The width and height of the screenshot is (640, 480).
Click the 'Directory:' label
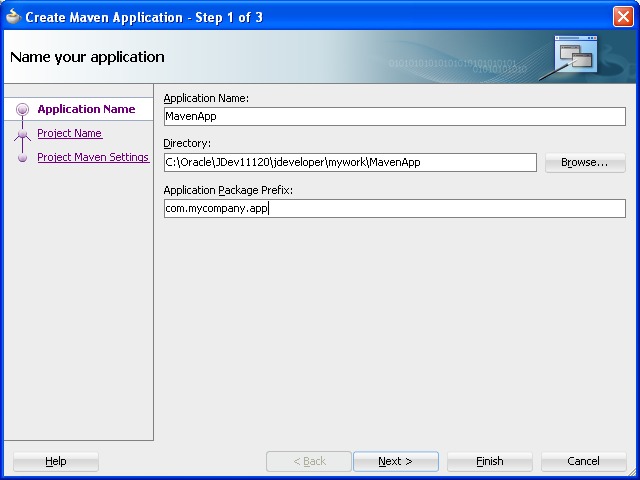(x=187, y=143)
